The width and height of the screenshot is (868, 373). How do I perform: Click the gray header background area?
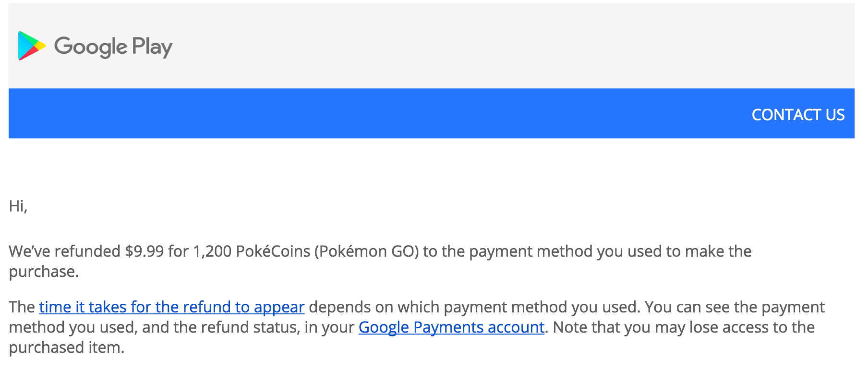coord(480,46)
